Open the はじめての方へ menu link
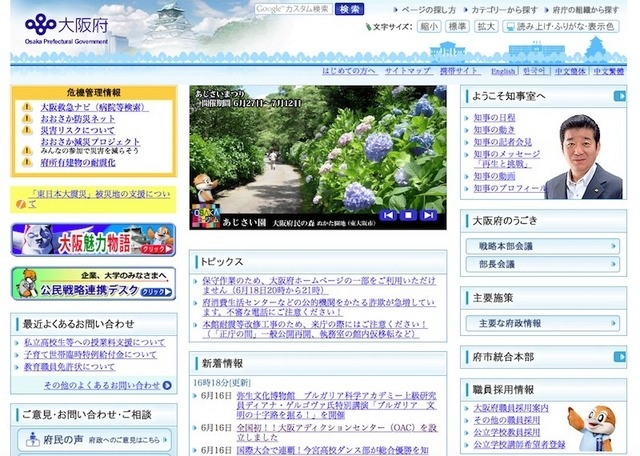 point(349,71)
